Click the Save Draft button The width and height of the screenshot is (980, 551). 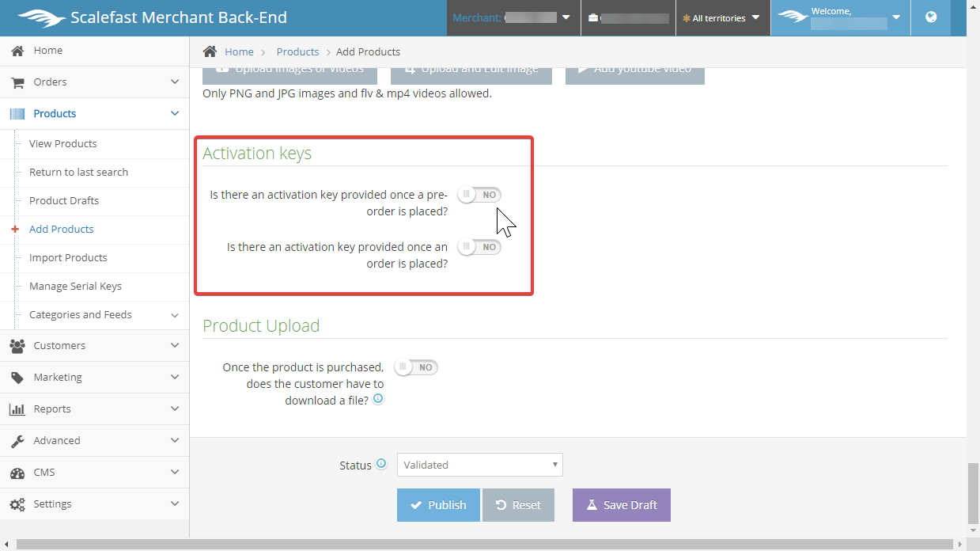tap(621, 505)
